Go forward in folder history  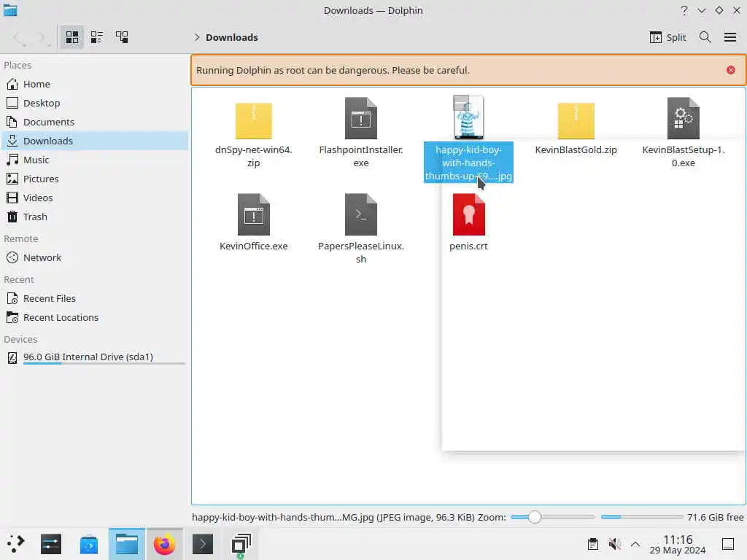point(43,37)
